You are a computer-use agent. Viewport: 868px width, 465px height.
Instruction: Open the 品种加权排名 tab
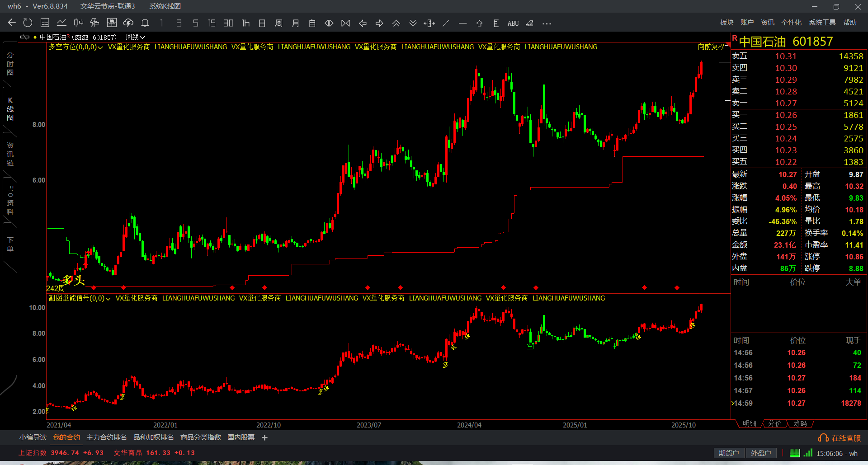point(154,437)
